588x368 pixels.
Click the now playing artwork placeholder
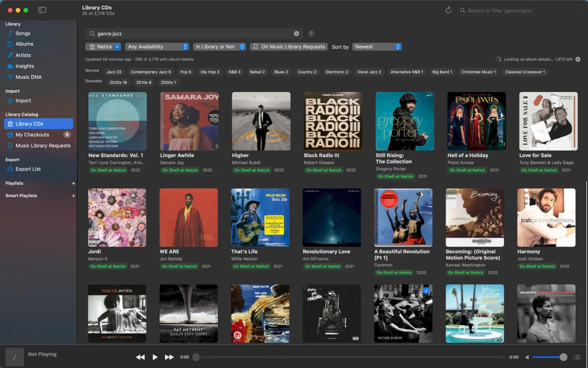[x=15, y=357]
